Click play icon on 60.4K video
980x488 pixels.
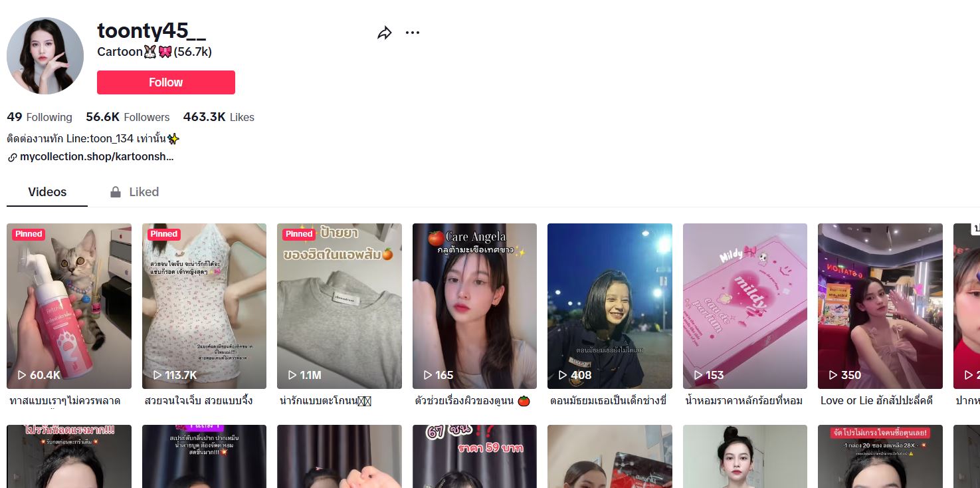click(22, 375)
